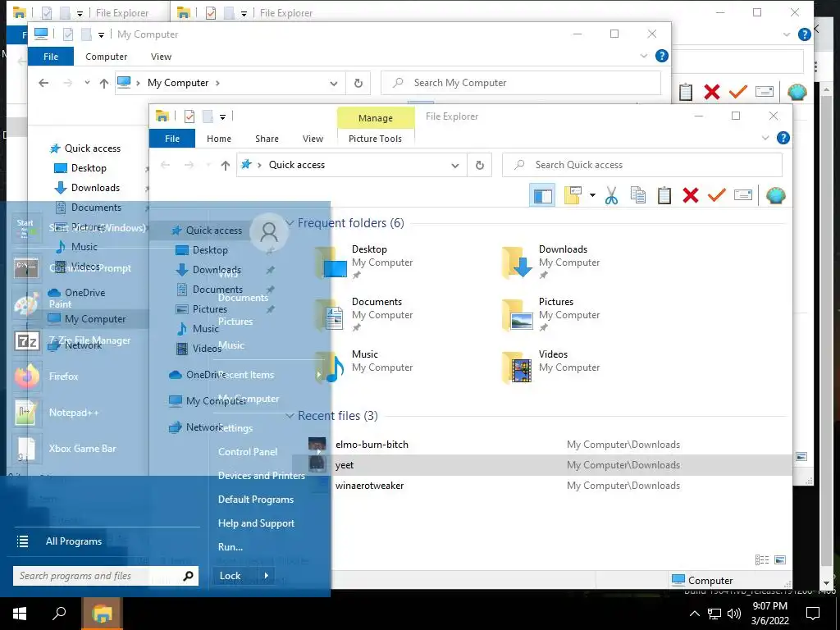840x630 pixels.
Task: Select the yeet recent file
Action: point(541,465)
